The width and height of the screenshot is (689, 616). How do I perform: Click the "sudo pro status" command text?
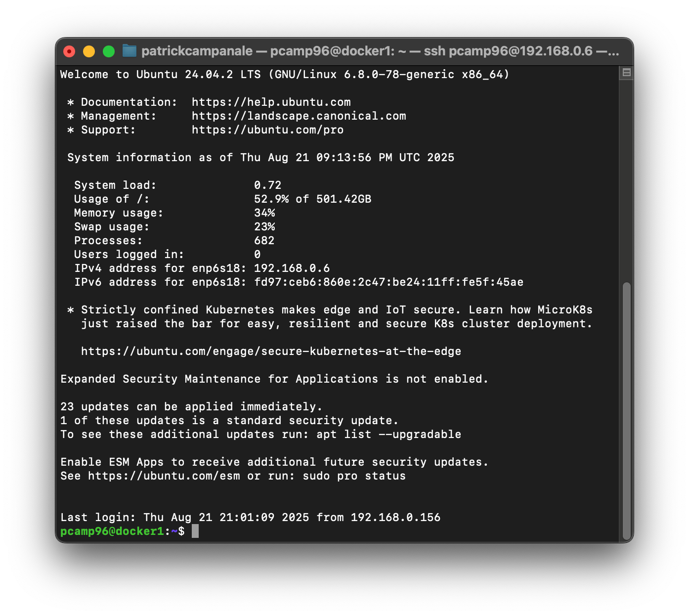point(354,476)
